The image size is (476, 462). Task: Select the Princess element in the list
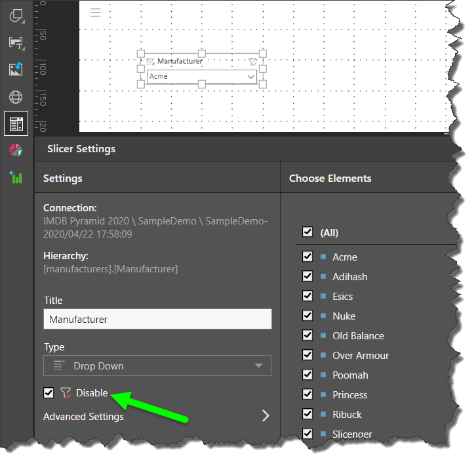pyautogui.click(x=349, y=395)
